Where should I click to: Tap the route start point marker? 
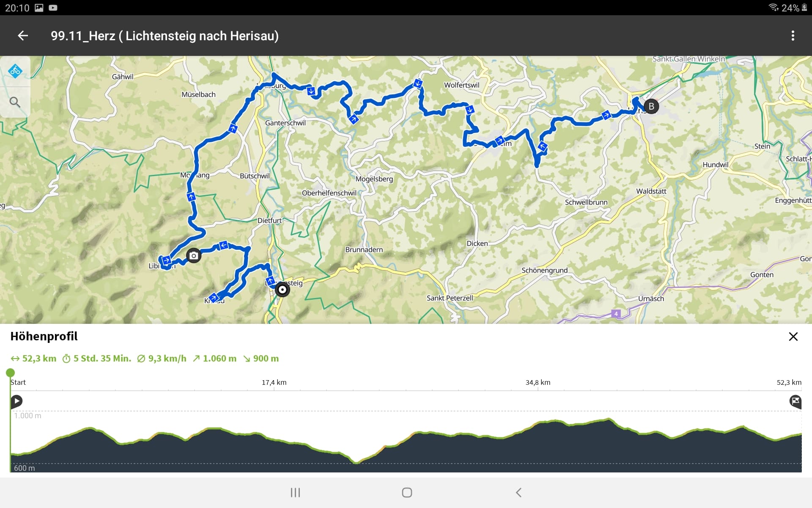(x=282, y=290)
